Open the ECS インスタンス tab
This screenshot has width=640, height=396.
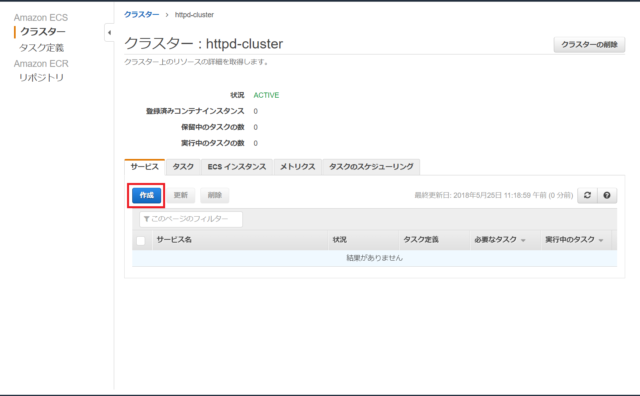(x=237, y=167)
